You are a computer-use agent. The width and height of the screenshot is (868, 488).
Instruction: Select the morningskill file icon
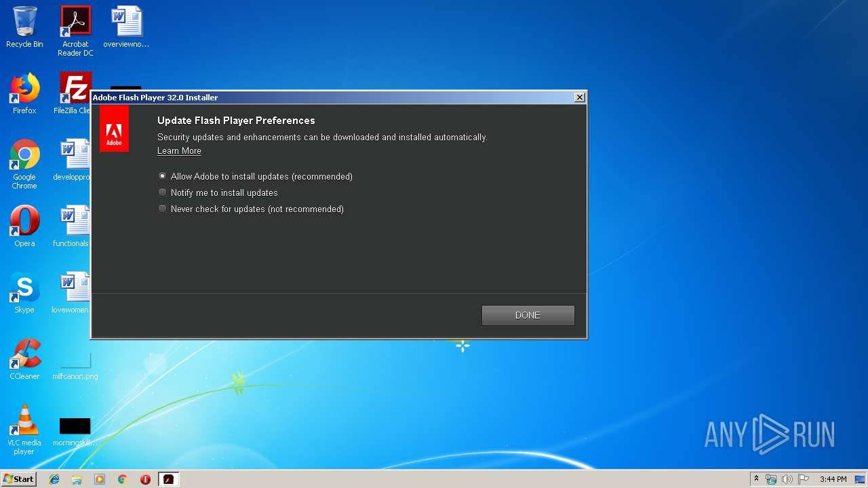click(x=75, y=432)
